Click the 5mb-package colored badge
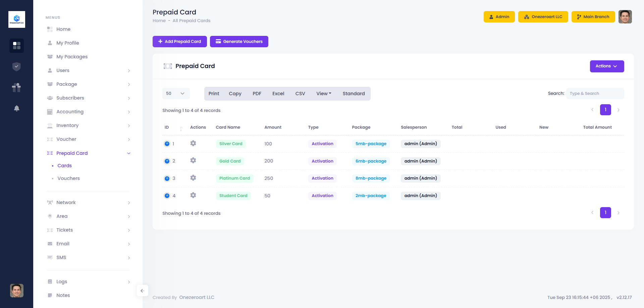 pyautogui.click(x=371, y=144)
